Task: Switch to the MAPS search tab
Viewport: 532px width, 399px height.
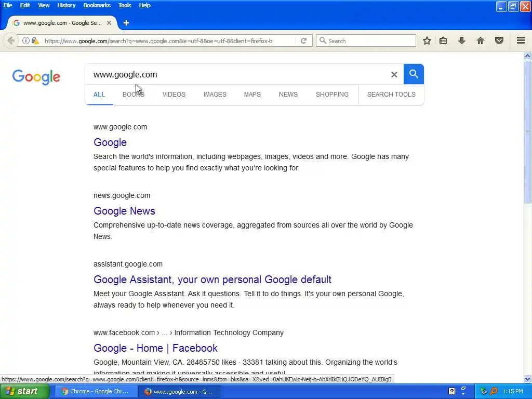Action: pos(252,95)
